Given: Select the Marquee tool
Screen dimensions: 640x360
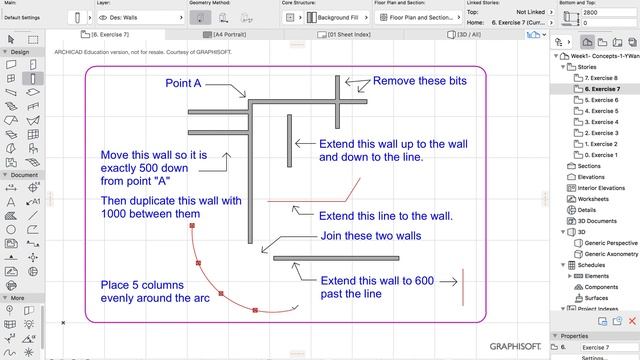Looking at the screenshot, I should [33, 39].
